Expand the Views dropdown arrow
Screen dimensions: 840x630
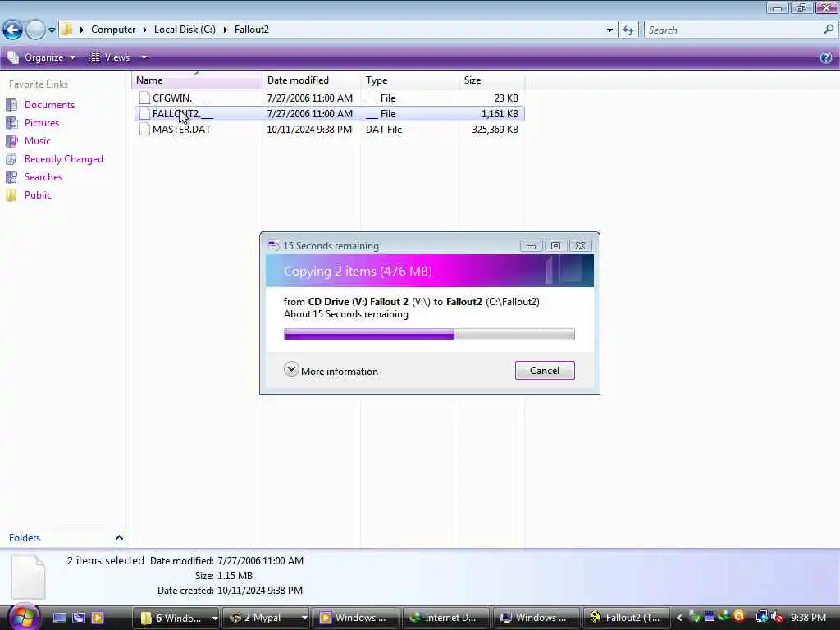[x=144, y=57]
